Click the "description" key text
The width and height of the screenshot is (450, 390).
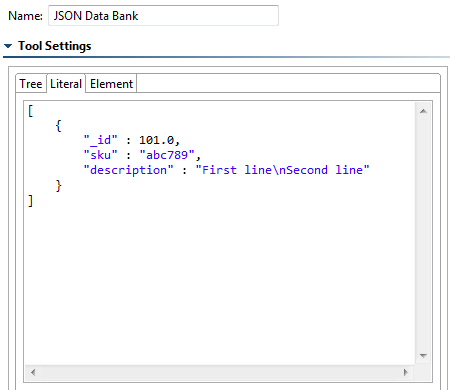click(129, 170)
